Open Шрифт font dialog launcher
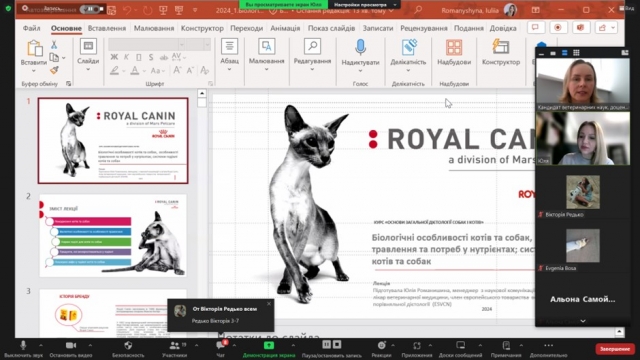Screen dimensions: 640x360 click(x=211, y=84)
